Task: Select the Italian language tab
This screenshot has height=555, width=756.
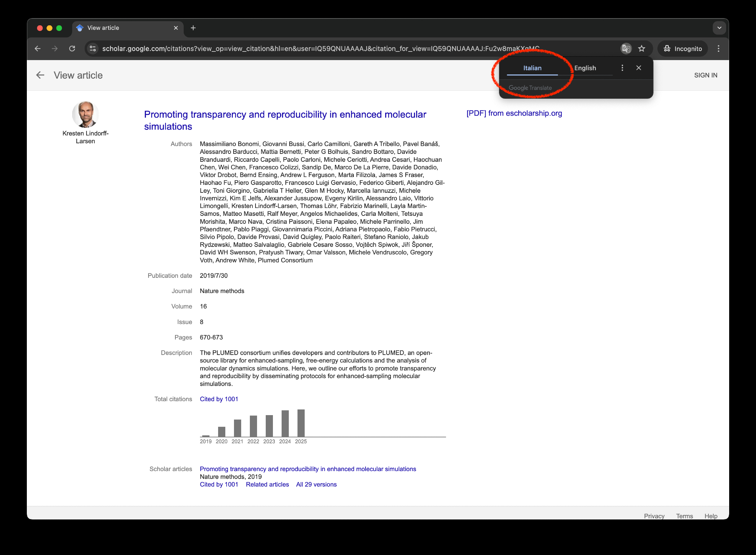Action: (532, 68)
